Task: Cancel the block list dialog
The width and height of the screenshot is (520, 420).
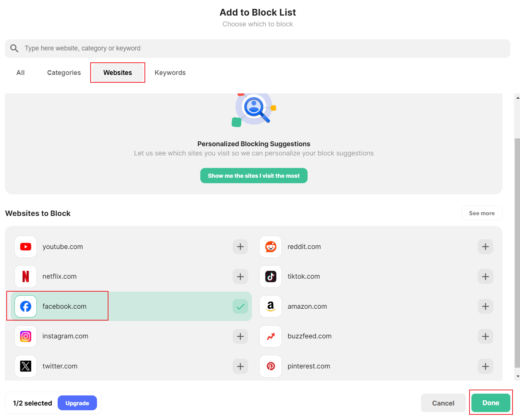Action: click(x=443, y=403)
